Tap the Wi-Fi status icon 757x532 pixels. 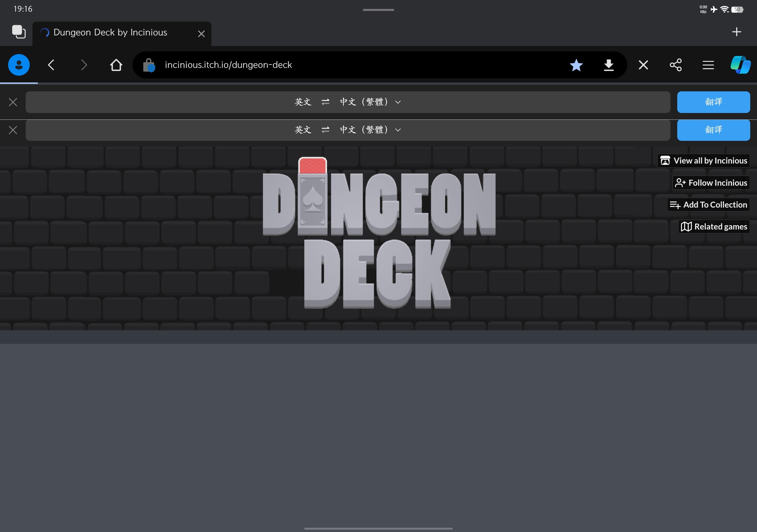coord(724,9)
